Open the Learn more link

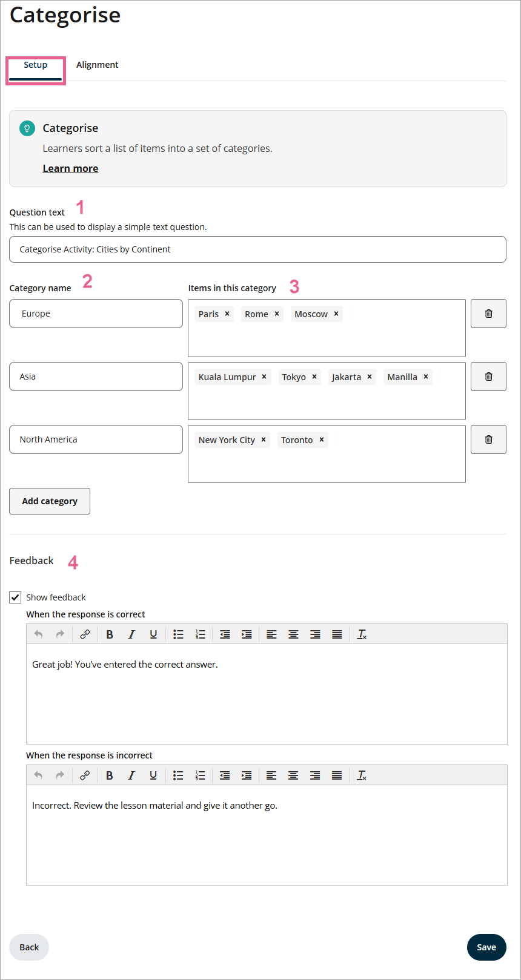(70, 168)
